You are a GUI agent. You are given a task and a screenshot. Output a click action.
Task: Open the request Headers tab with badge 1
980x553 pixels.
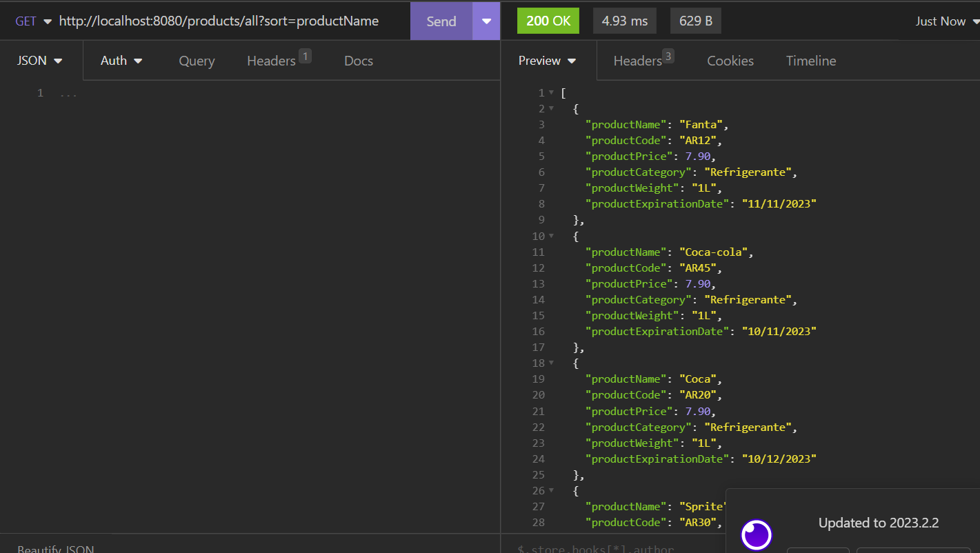tap(279, 60)
